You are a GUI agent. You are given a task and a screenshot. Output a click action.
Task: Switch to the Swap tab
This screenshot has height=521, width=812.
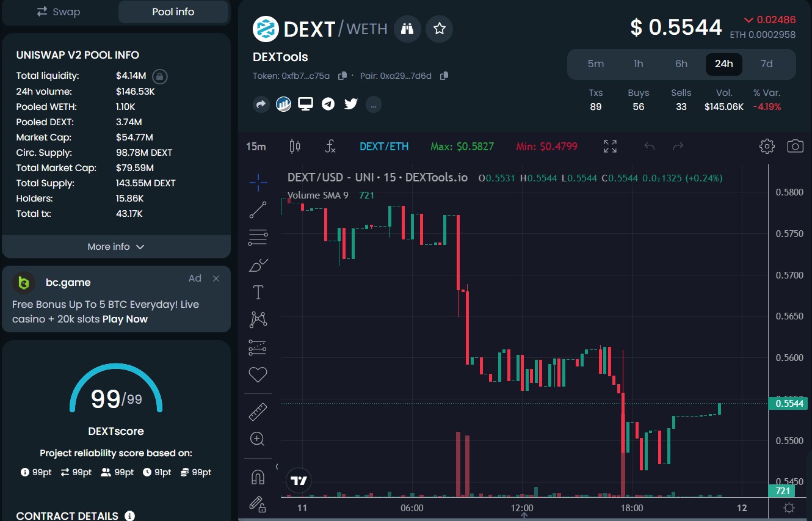[59, 12]
